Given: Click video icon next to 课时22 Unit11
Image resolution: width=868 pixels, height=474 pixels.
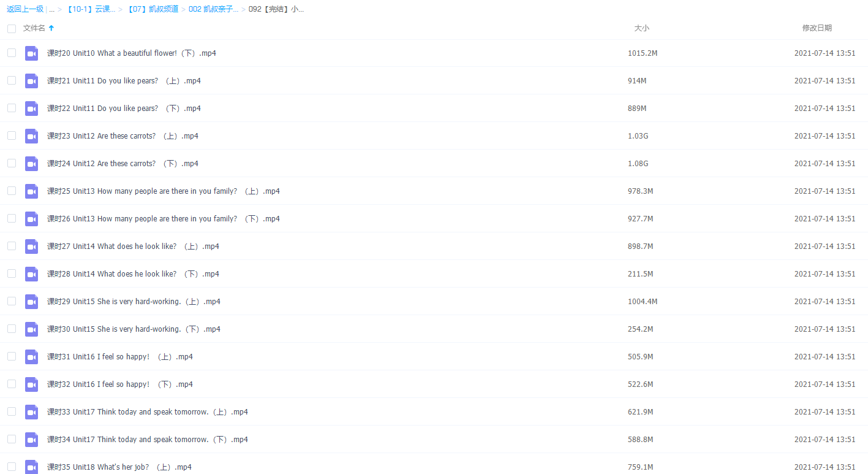Looking at the screenshot, I should [x=31, y=109].
